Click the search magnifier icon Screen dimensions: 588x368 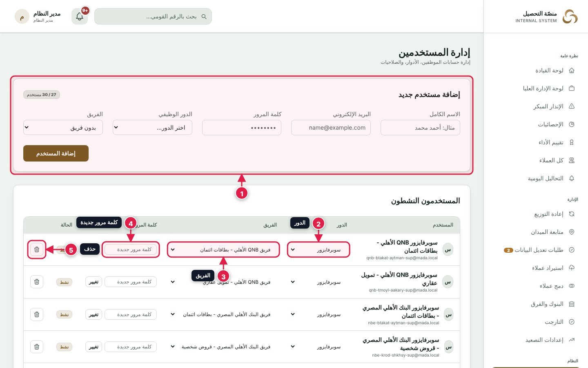pyautogui.click(x=204, y=17)
